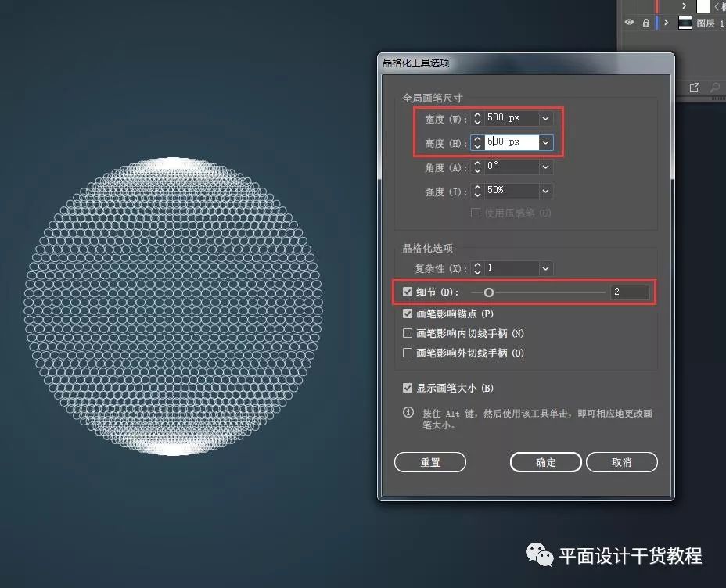This screenshot has height=588, width=726.
Task: Click the 晶格化工具选项 dialog title bar
Action: [526, 63]
